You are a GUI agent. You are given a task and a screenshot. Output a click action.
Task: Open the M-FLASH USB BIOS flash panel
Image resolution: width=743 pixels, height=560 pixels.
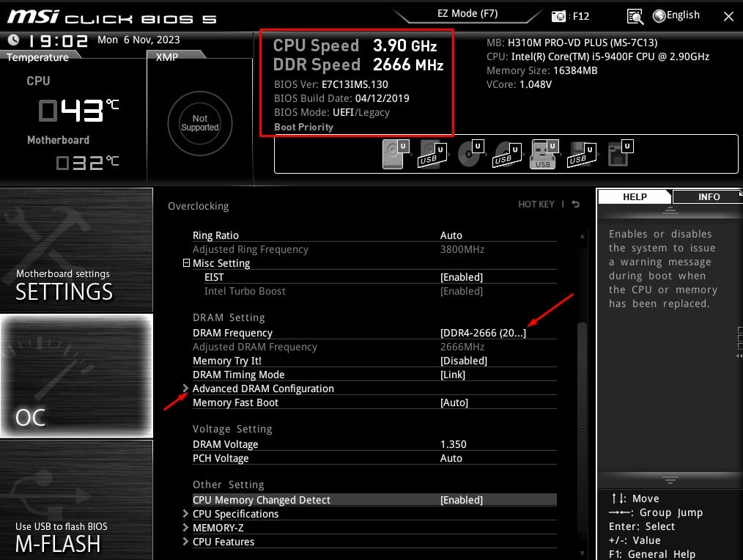tap(76, 500)
